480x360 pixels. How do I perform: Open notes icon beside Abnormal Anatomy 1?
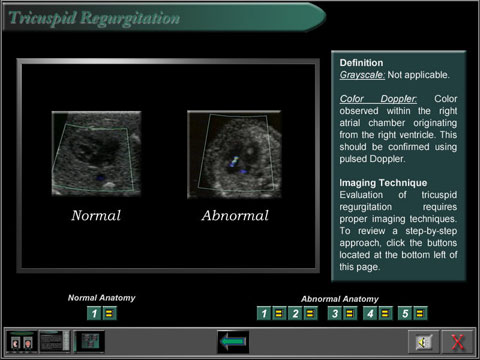[279, 313]
